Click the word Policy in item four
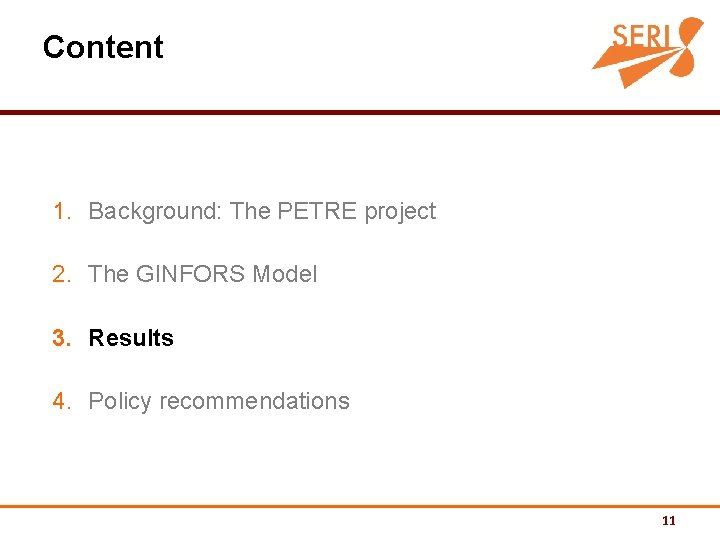Image resolution: width=720 pixels, height=540 pixels. click(x=120, y=401)
